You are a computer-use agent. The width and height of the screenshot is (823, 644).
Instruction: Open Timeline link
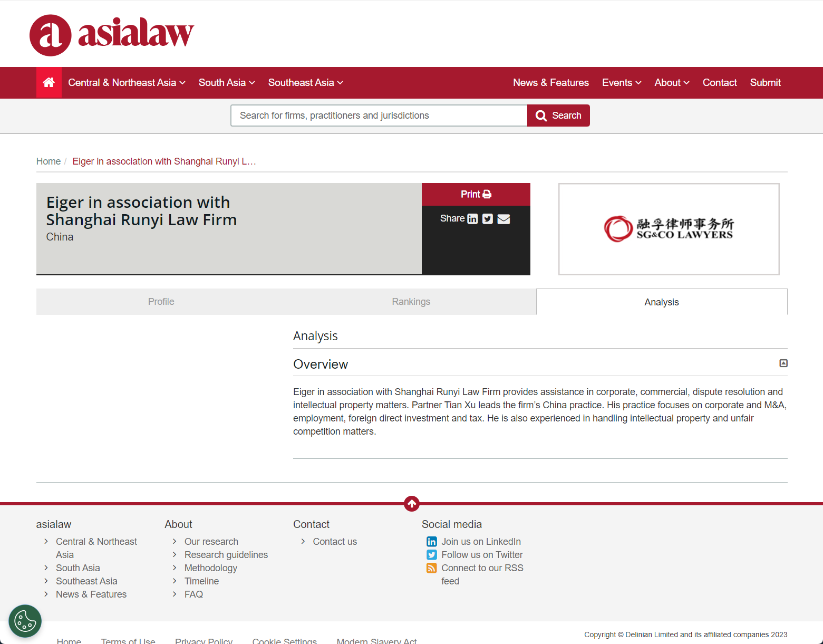[x=201, y=581]
